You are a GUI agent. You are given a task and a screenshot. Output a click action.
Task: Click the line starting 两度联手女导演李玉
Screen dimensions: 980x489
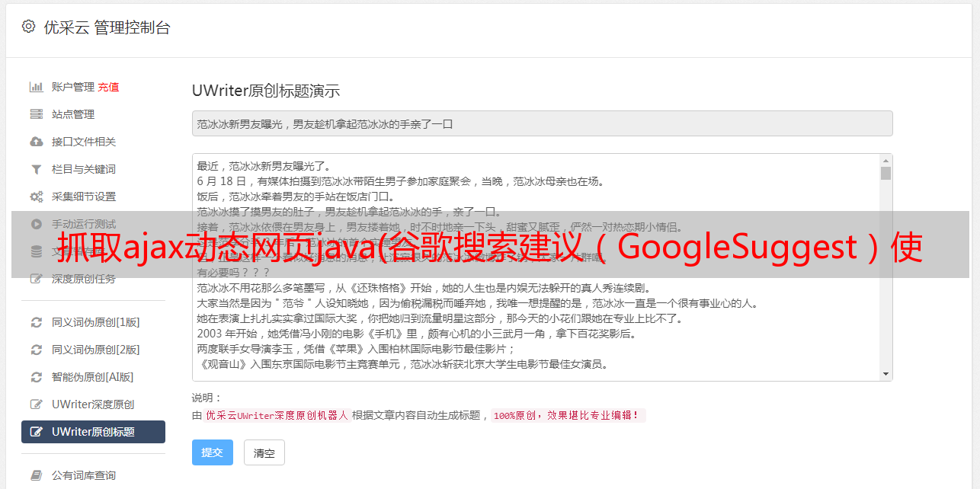click(357, 349)
